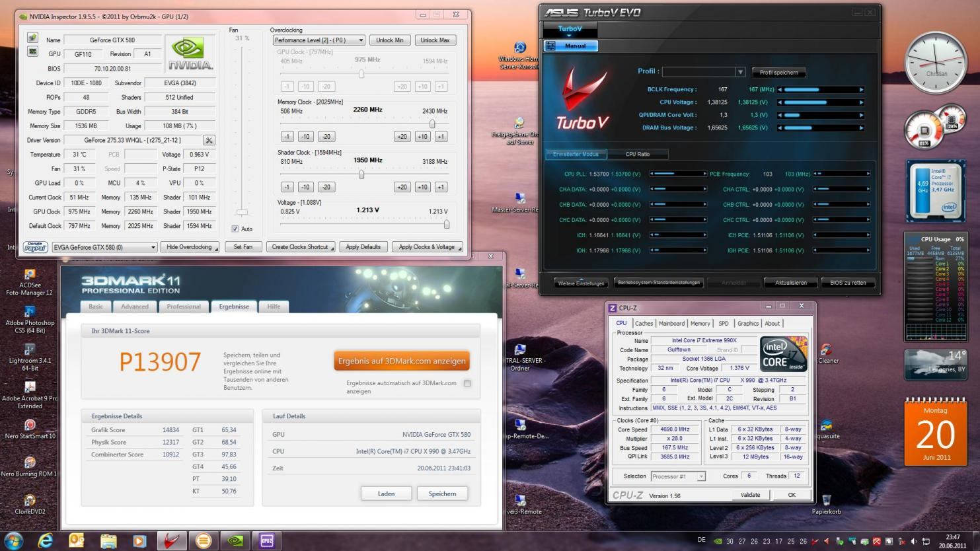The image size is (980, 551).
Task: Switch to the CPU-Z Mainboard tab
Action: (x=671, y=323)
